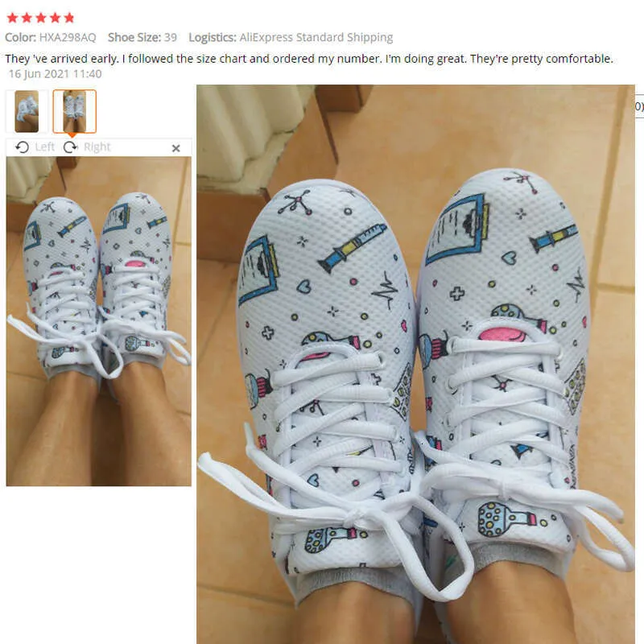
Task: Select the highlighted second photo thumbnail
Action: (x=74, y=111)
